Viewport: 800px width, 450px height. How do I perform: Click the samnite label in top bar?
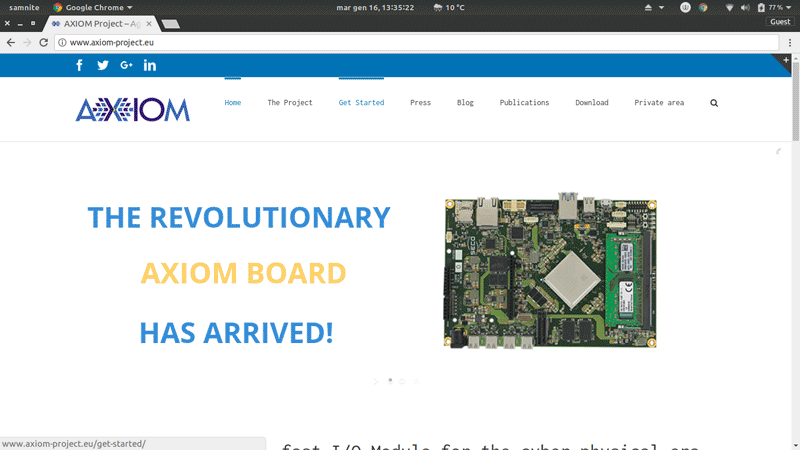(x=24, y=8)
